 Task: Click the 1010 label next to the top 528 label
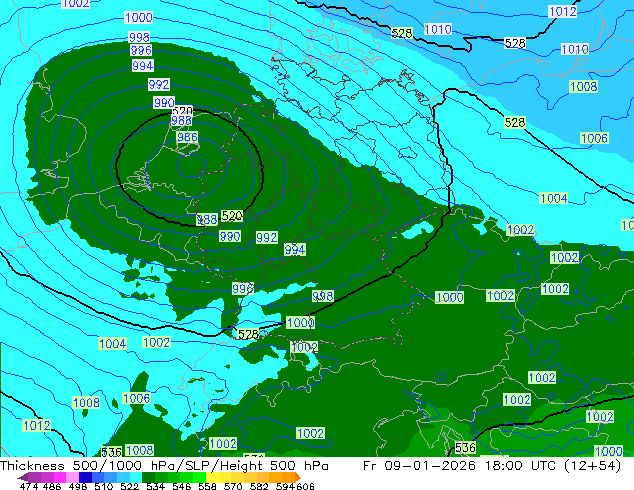[x=438, y=29]
